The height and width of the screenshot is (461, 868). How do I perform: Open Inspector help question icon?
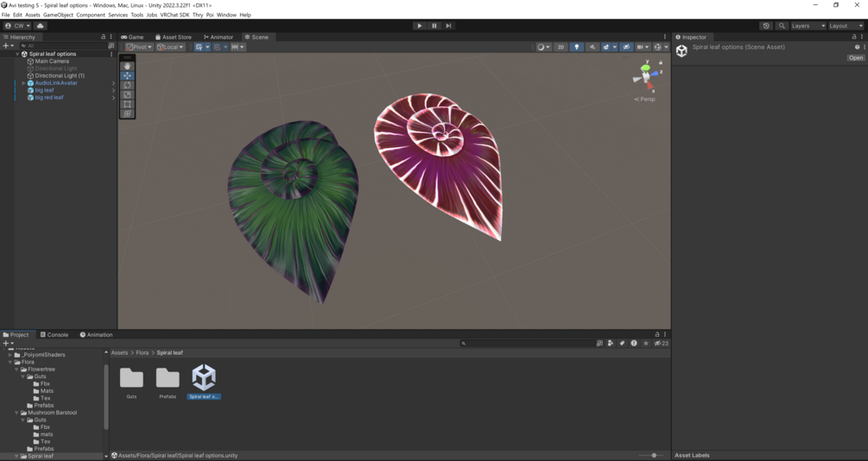click(x=857, y=47)
